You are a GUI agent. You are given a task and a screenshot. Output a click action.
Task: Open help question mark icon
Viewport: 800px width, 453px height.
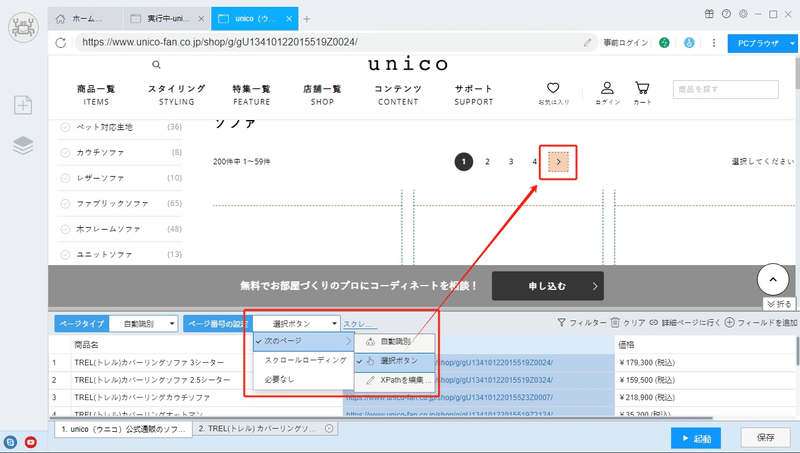click(726, 14)
